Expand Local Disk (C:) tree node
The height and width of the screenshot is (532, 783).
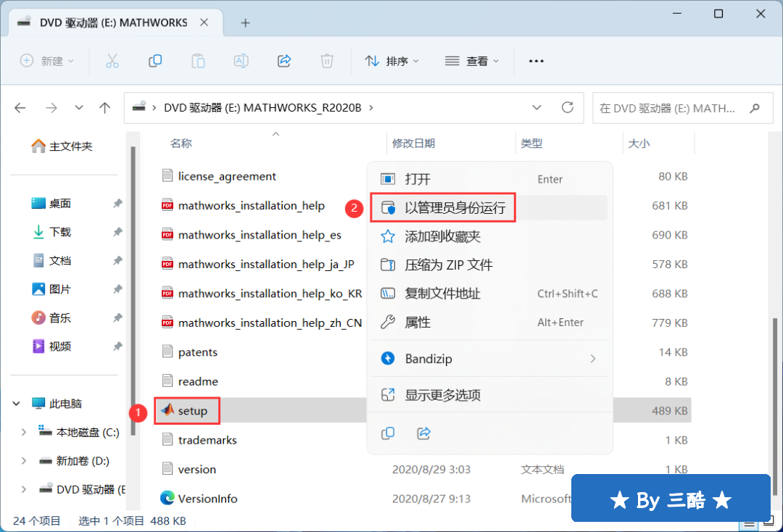pos(23,432)
